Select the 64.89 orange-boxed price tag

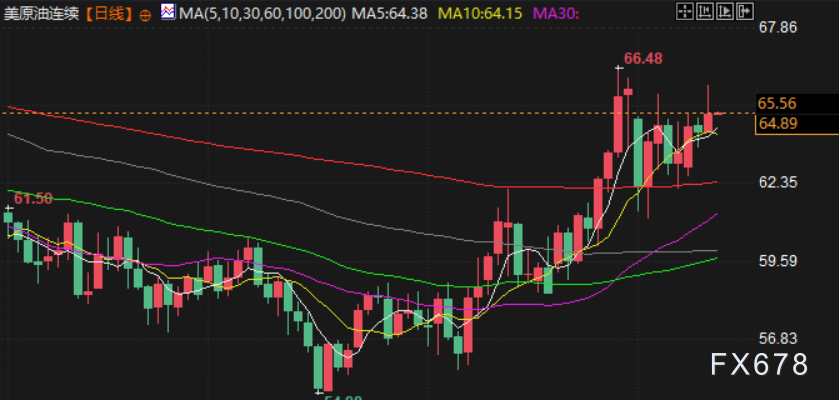point(777,123)
